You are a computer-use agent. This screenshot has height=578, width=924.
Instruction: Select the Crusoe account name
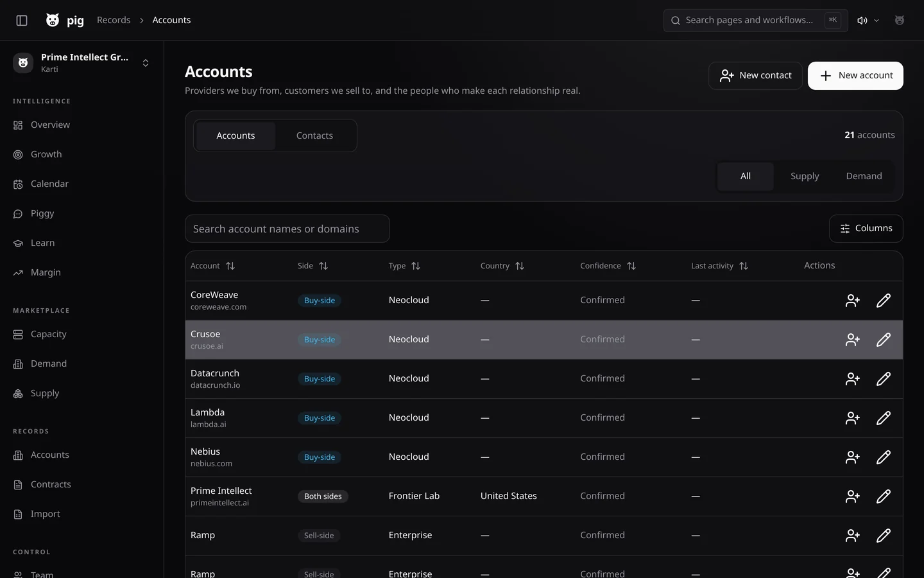pos(205,334)
